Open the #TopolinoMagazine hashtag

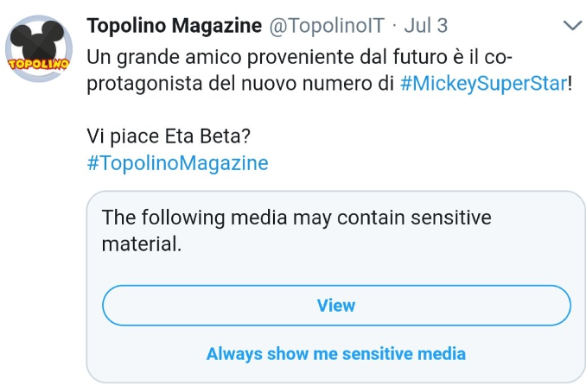(x=177, y=163)
